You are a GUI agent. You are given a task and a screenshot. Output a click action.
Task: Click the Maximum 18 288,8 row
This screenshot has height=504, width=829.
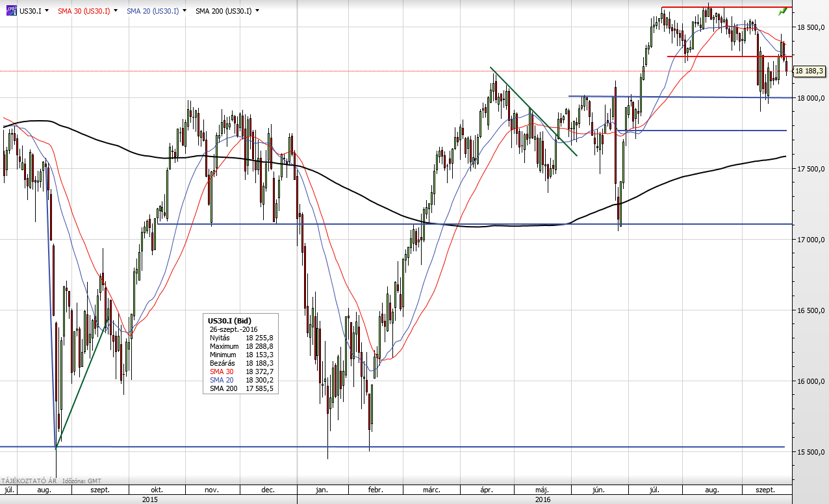pyautogui.click(x=241, y=346)
